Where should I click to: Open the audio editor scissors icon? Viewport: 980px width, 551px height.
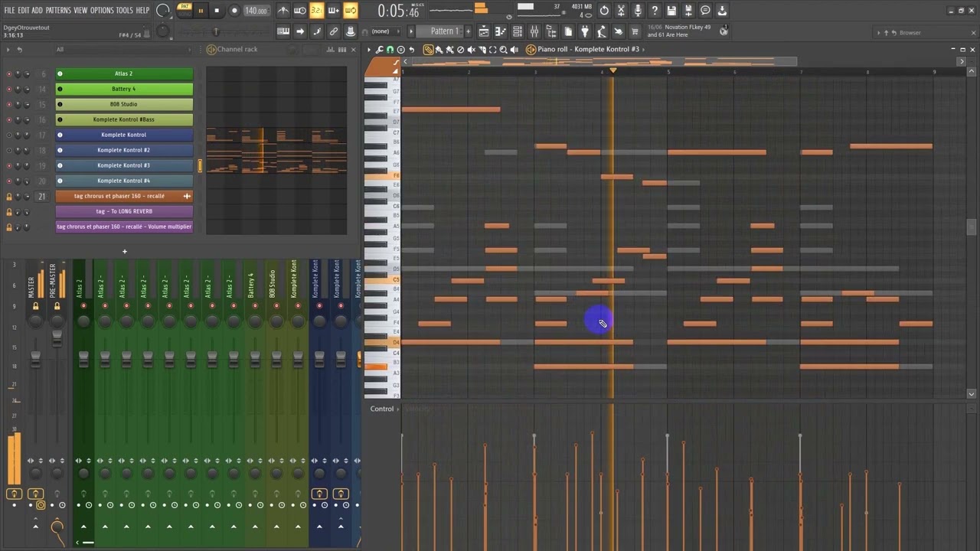621,11
